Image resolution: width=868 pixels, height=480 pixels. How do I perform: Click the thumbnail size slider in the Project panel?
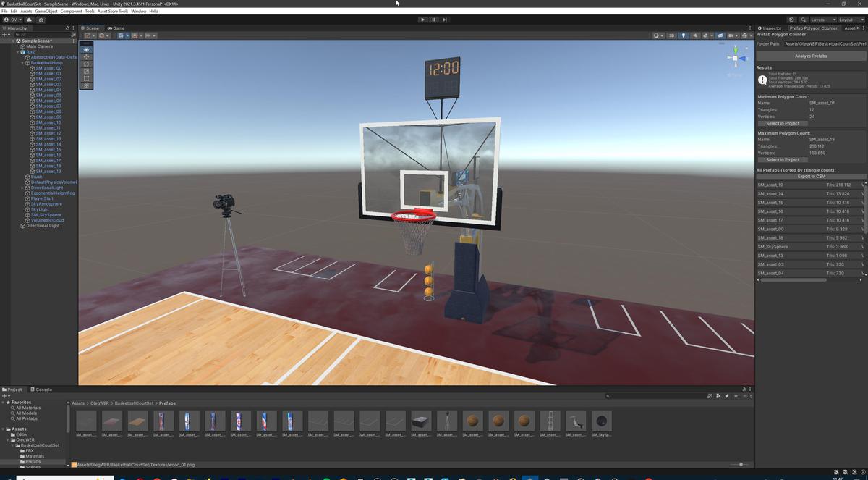click(741, 464)
